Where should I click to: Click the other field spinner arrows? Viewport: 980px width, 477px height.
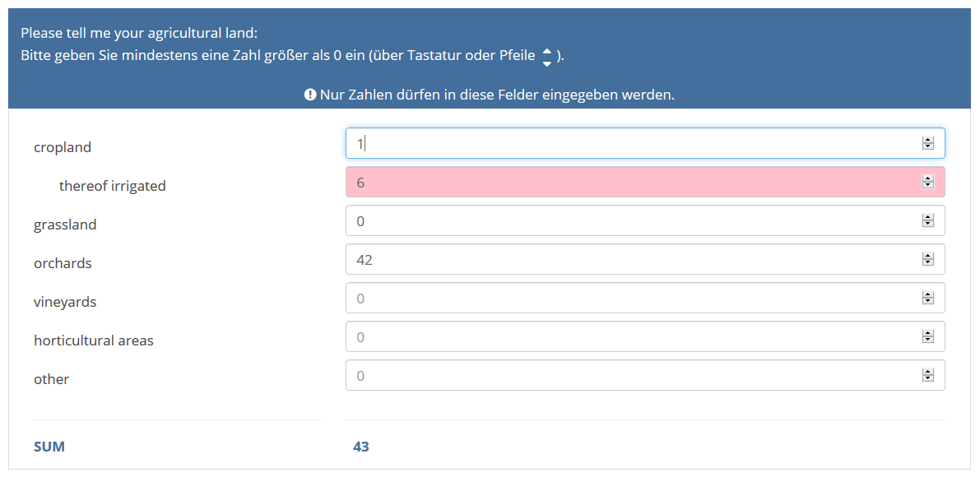(928, 375)
